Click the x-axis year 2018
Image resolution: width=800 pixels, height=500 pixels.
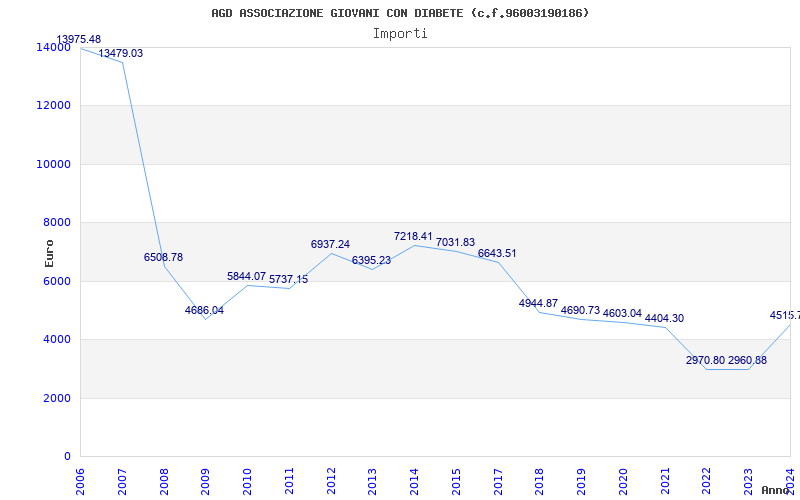(x=540, y=481)
